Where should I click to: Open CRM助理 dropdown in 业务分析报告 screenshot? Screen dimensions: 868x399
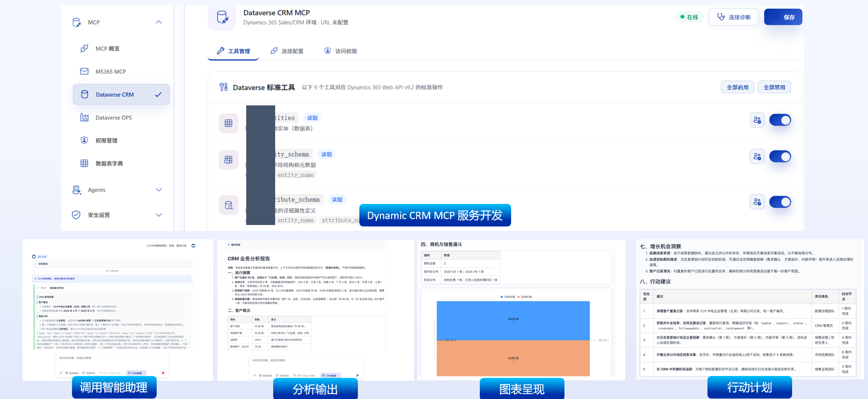tap(330, 375)
